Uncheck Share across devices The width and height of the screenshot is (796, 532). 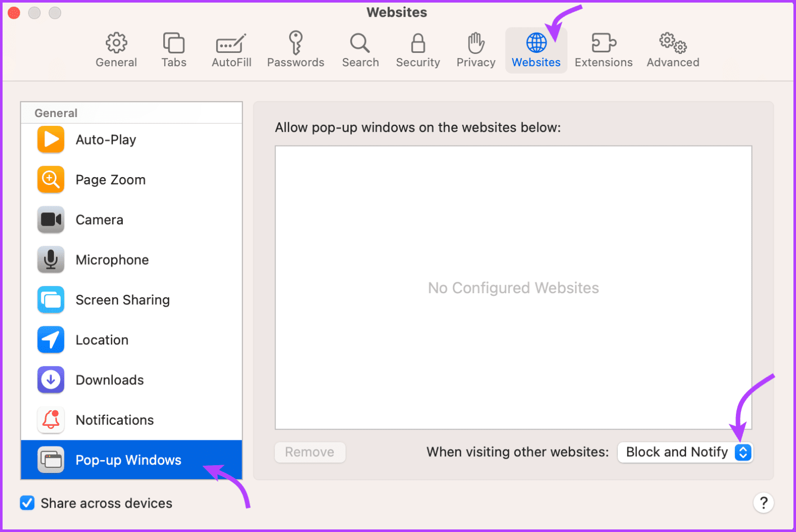point(27,502)
